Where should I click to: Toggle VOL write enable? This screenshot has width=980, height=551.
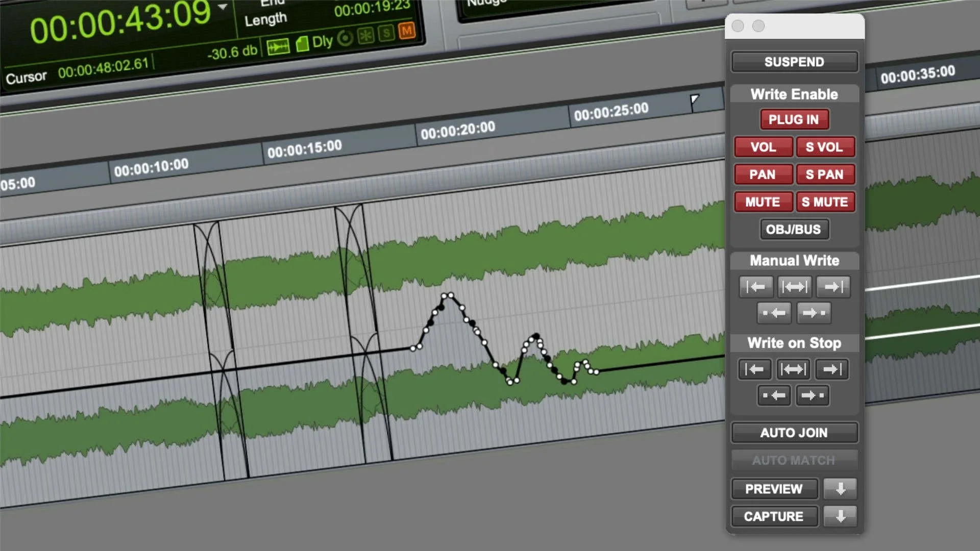pos(763,147)
